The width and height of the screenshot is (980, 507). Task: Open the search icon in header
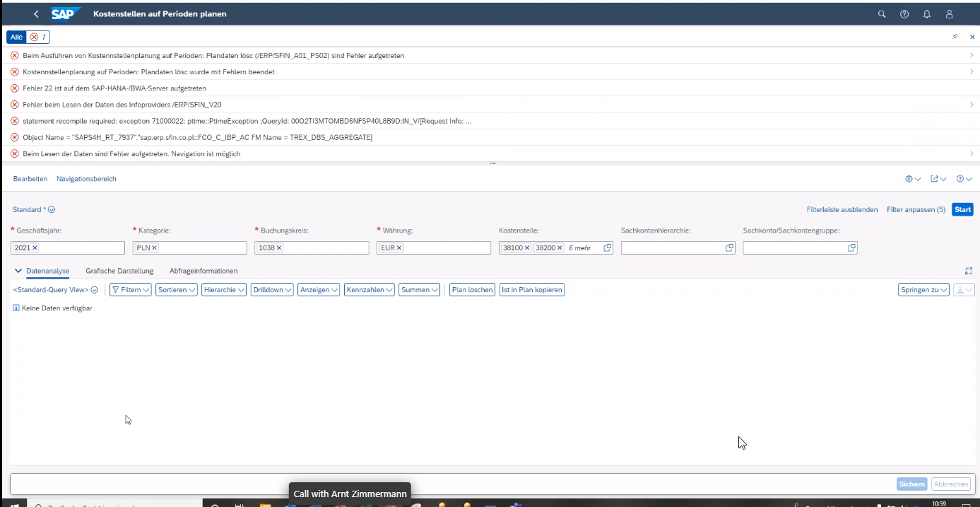[x=882, y=14]
